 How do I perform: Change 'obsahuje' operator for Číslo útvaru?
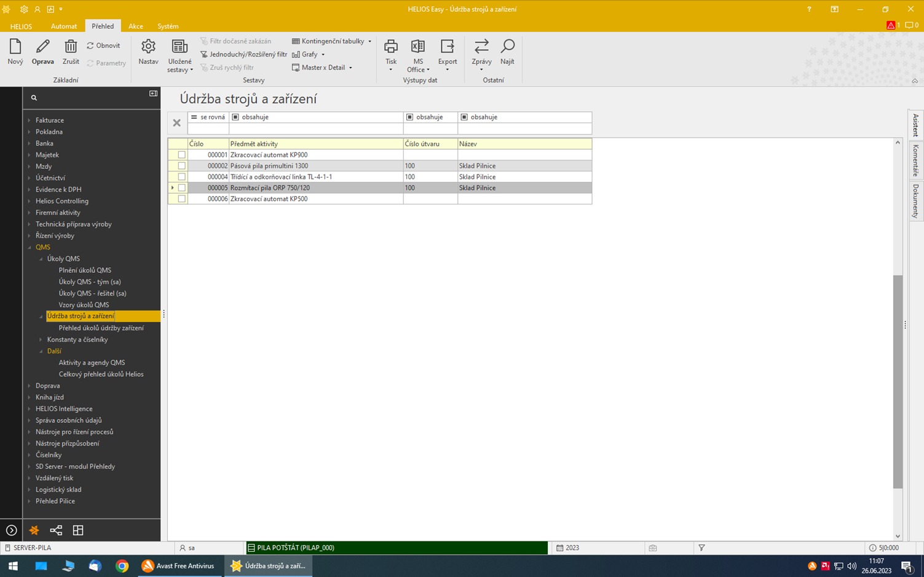point(430,117)
